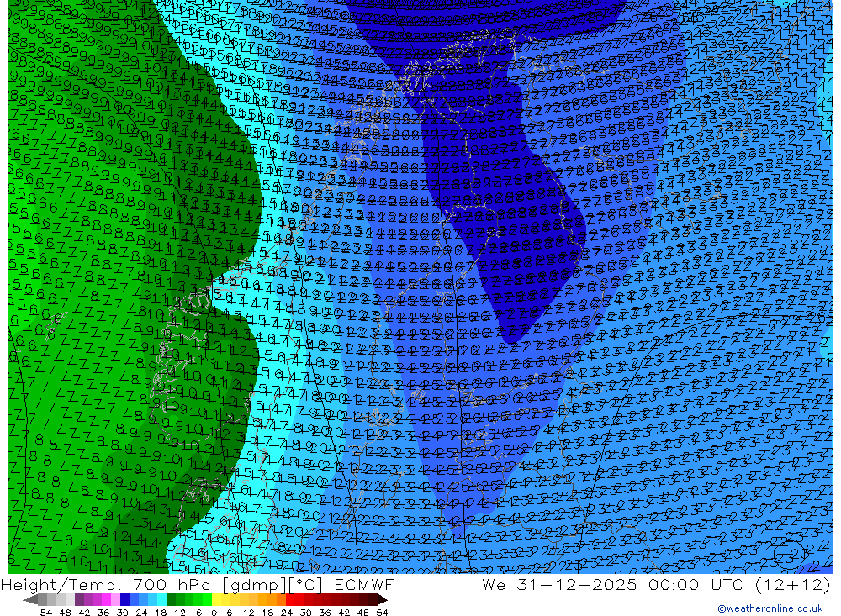Select the "(12+12)" forecast step text
The width and height of the screenshot is (841, 616).
pyautogui.click(x=793, y=584)
